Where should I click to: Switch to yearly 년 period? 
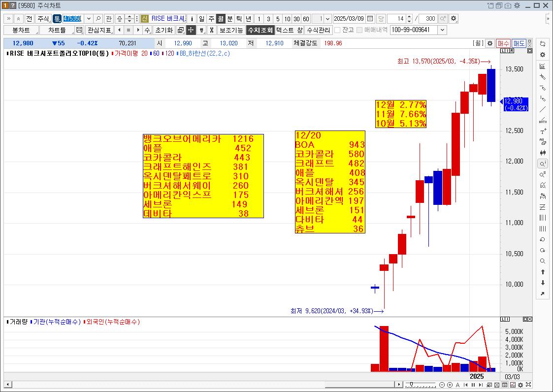[248, 19]
